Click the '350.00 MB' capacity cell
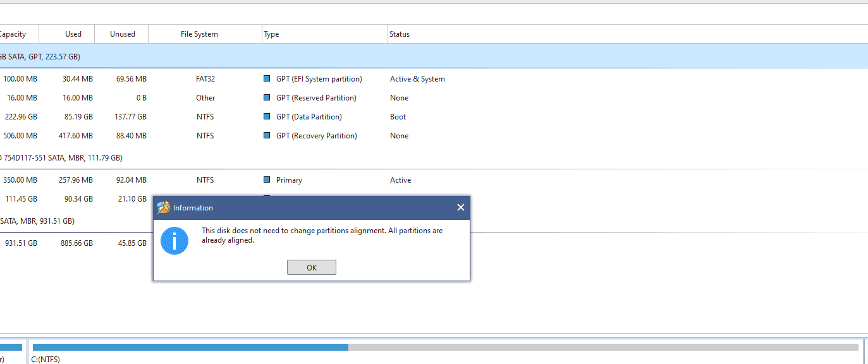This screenshot has height=364, width=868. (x=20, y=180)
